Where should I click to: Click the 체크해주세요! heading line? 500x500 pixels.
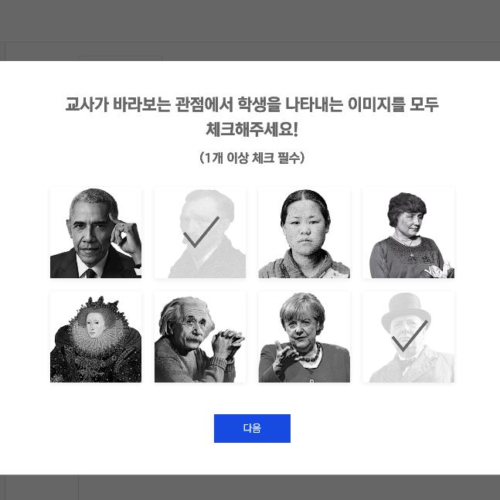(252, 130)
